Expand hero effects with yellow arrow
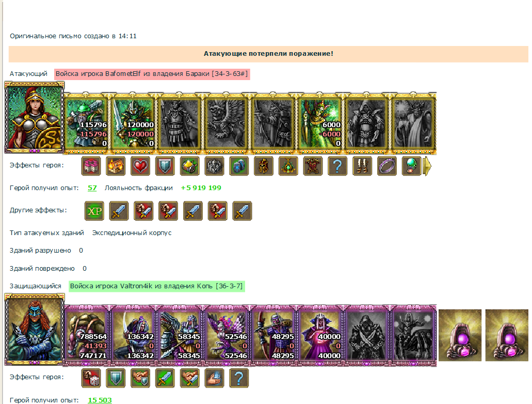This screenshot has height=404, width=532. pos(428,166)
